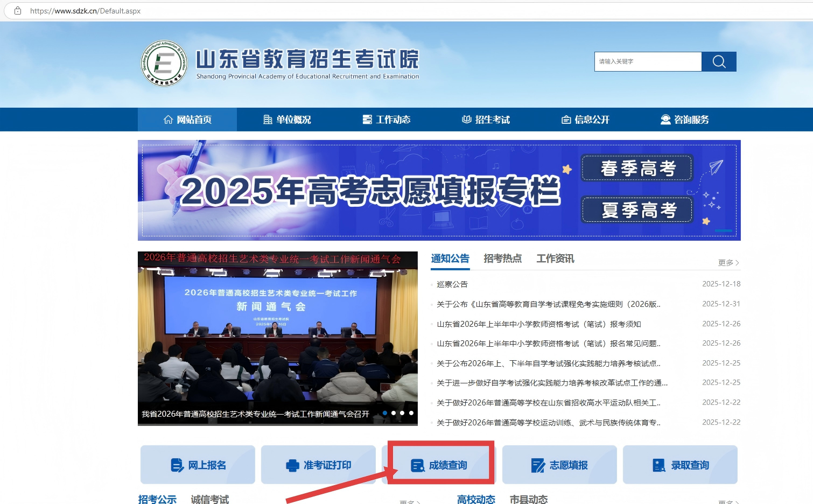Screen dimensions: 813x504
Task: Open 成绩查询 score lookup tile
Action: (x=439, y=465)
